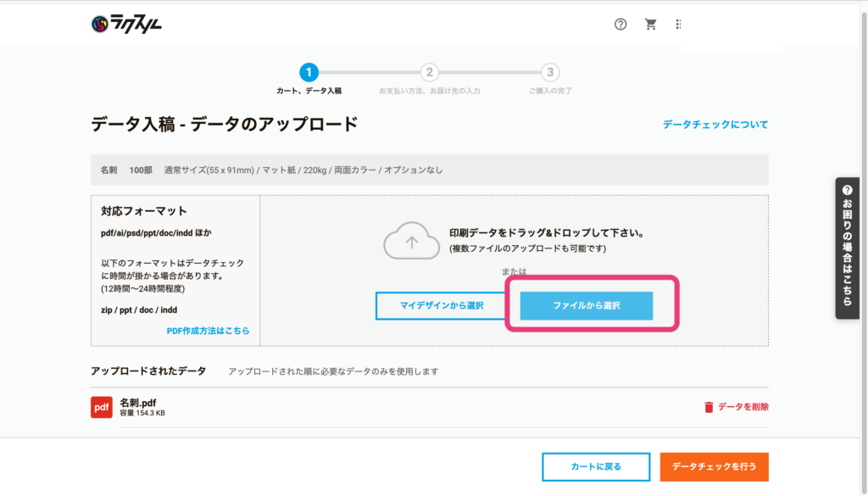Screen dimensions: 868x496
Task: Open the help question mark icon
Action: [620, 24]
